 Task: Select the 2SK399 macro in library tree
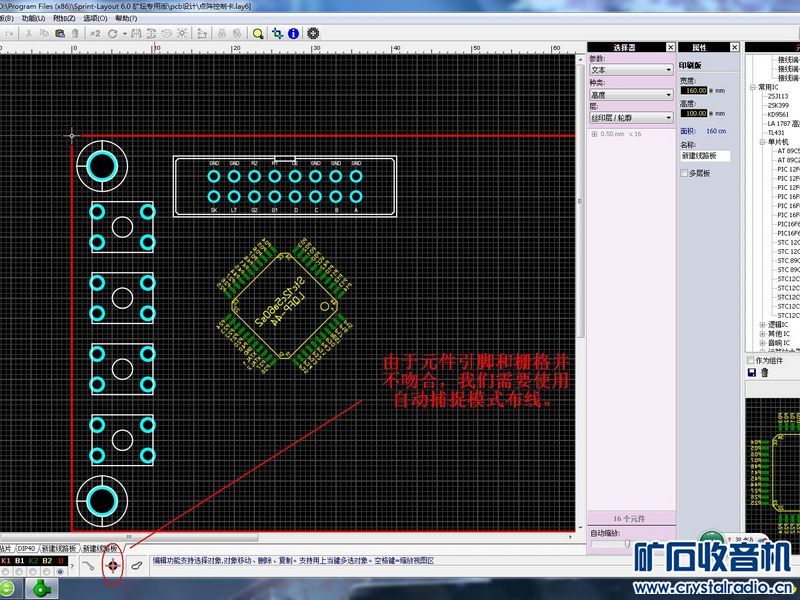(778, 105)
